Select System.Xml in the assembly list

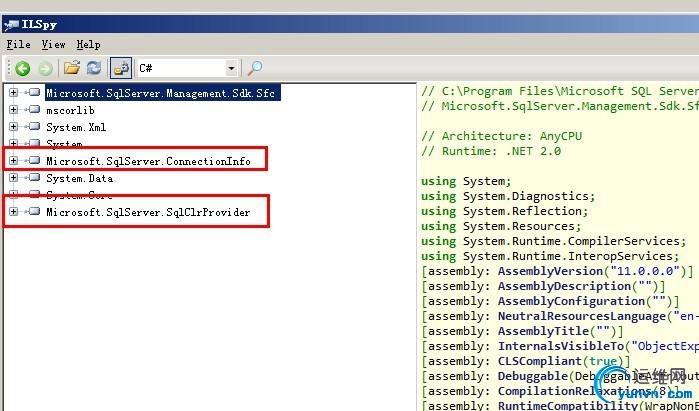pos(76,127)
